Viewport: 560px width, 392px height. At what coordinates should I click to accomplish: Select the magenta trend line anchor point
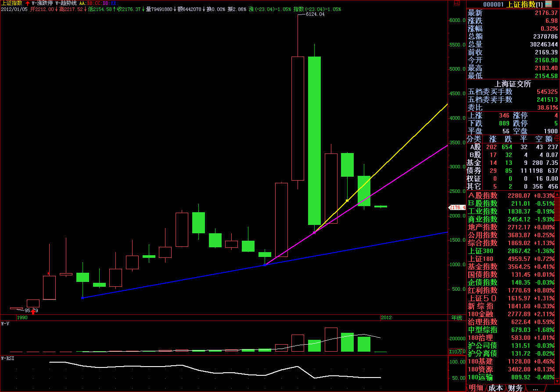314,232
